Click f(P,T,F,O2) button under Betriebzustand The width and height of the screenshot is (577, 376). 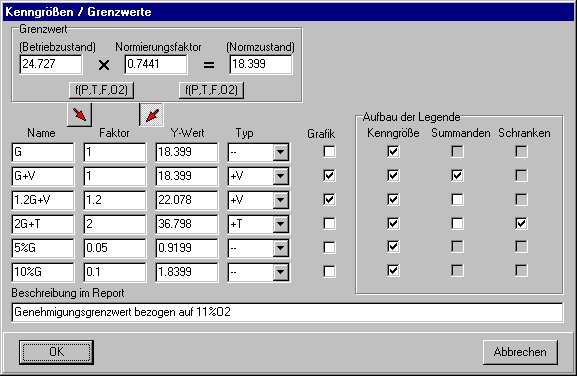pyautogui.click(x=101, y=90)
